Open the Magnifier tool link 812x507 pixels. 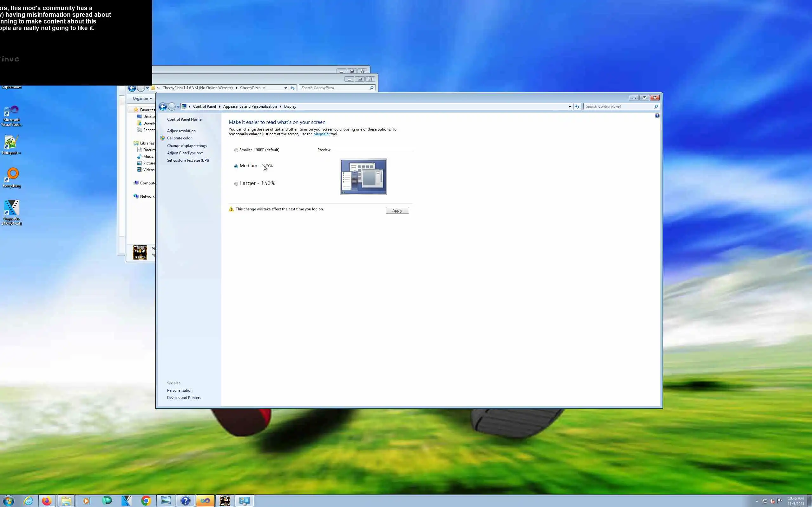click(321, 134)
